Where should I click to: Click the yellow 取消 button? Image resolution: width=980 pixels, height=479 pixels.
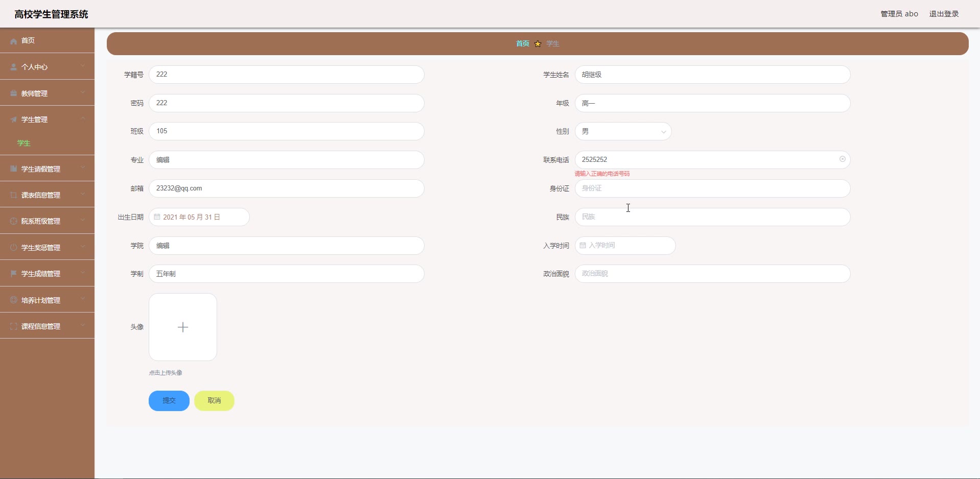point(214,401)
